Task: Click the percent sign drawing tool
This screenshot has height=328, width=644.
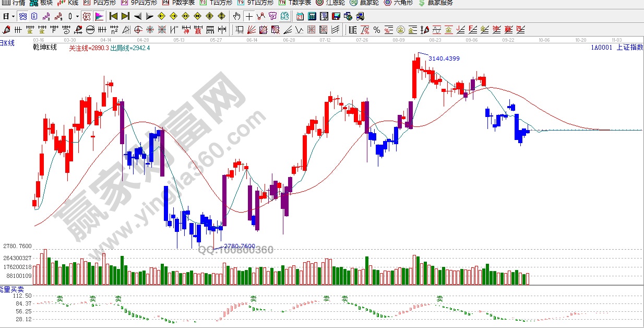Action: click(x=377, y=29)
